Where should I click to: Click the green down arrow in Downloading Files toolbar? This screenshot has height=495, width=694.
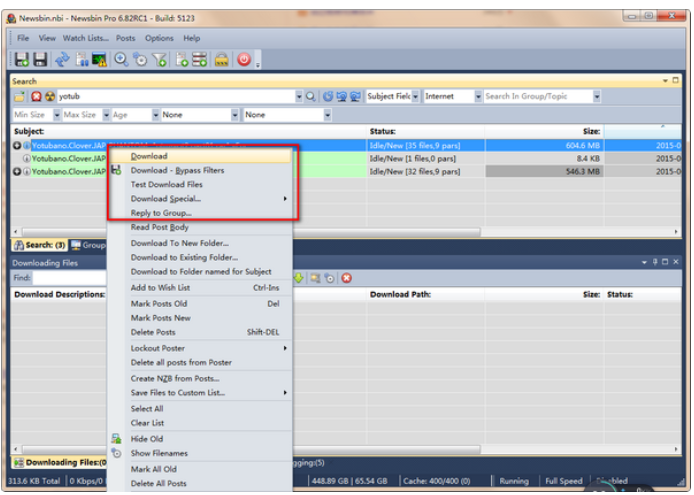click(299, 278)
